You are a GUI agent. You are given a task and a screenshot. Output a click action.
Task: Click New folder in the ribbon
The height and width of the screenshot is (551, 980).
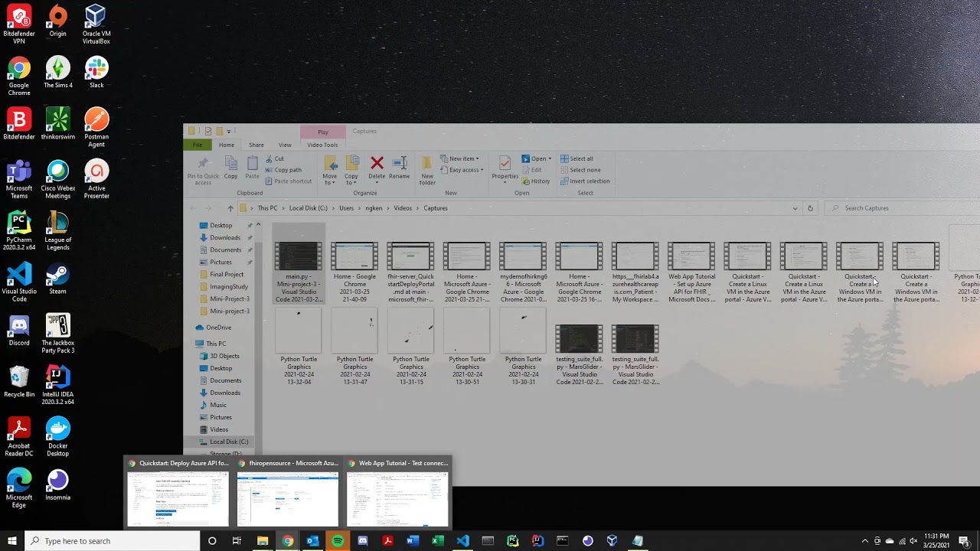(x=427, y=170)
